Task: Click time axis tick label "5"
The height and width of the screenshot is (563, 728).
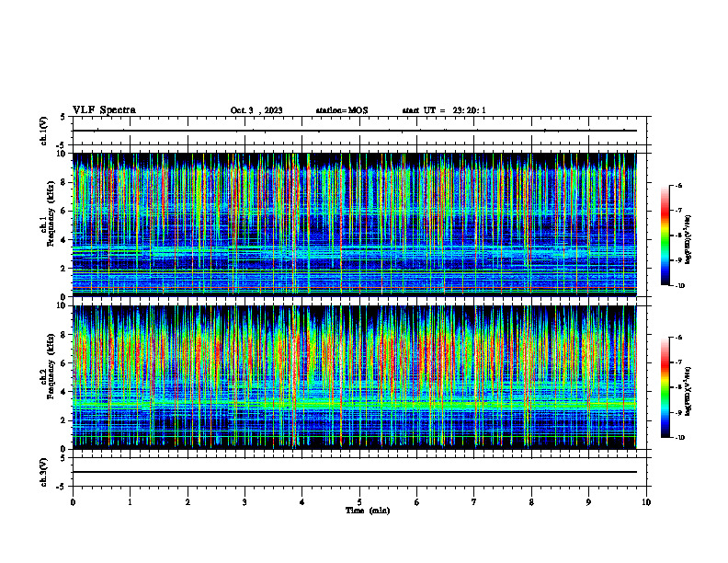Action: tap(359, 502)
